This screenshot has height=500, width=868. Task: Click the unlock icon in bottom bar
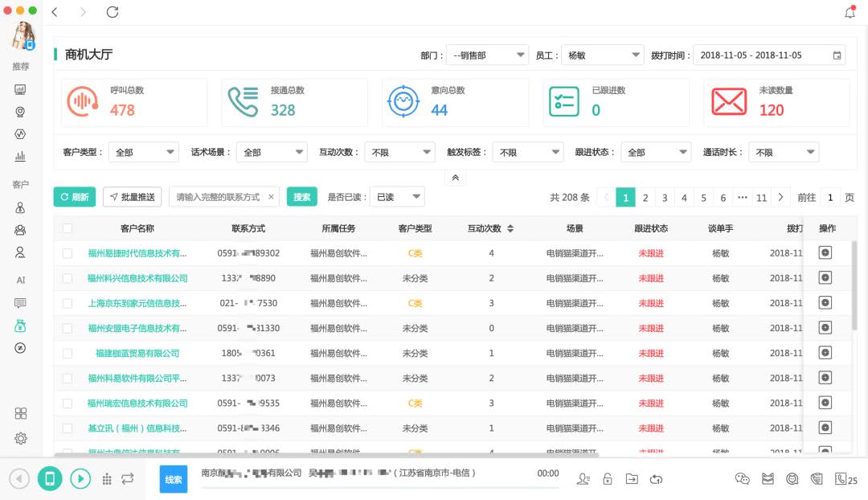[607, 478]
